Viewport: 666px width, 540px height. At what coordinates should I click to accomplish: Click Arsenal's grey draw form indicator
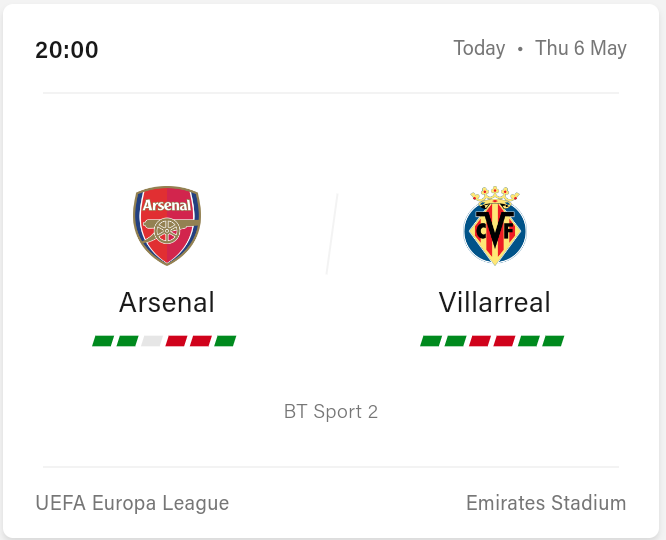(152, 341)
